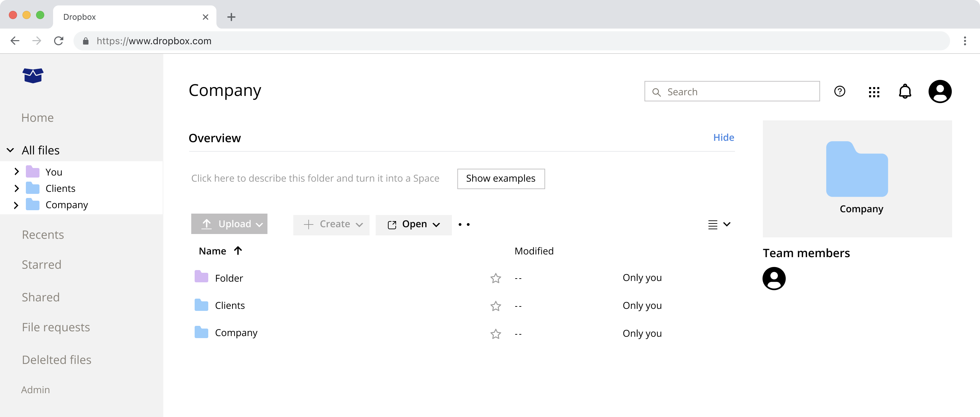Reload the page in browser

59,41
